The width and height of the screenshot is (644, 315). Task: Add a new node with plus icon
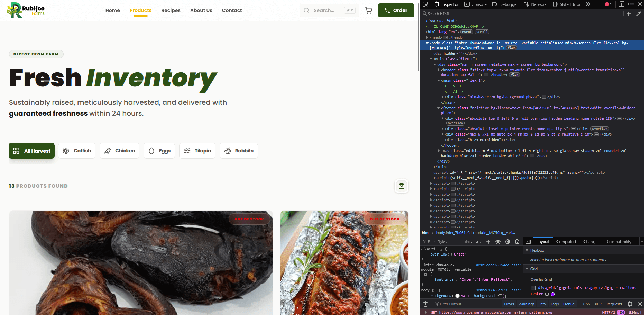coord(629,14)
